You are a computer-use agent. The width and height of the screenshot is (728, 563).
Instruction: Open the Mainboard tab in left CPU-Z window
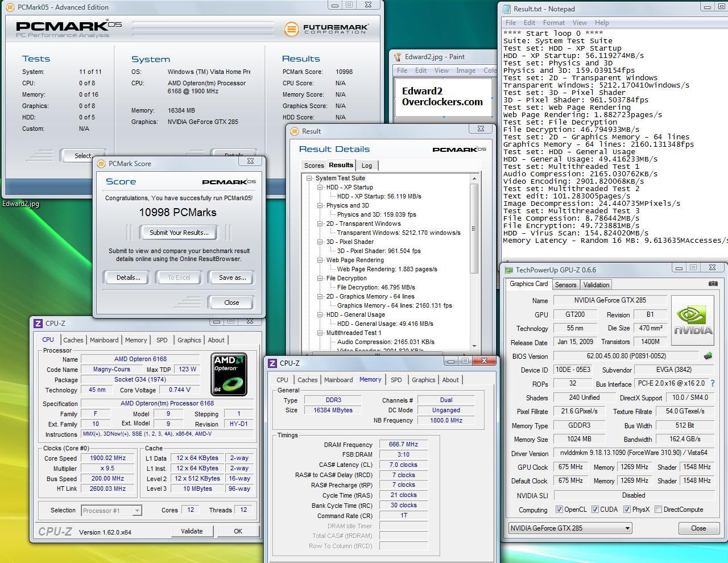pyautogui.click(x=104, y=340)
